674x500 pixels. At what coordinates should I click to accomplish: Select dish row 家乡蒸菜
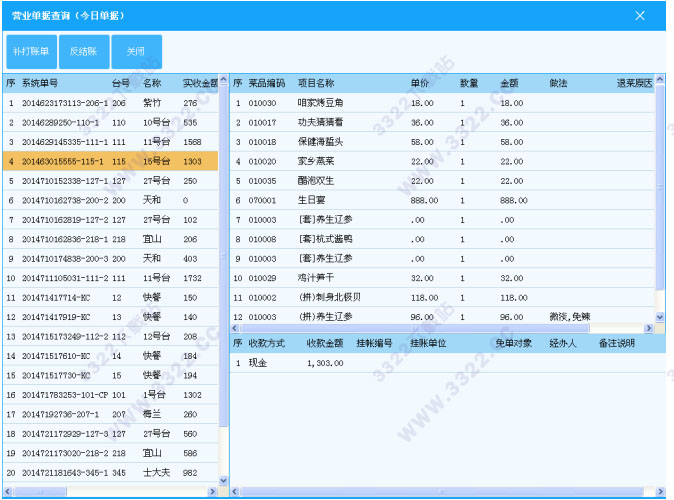443,161
